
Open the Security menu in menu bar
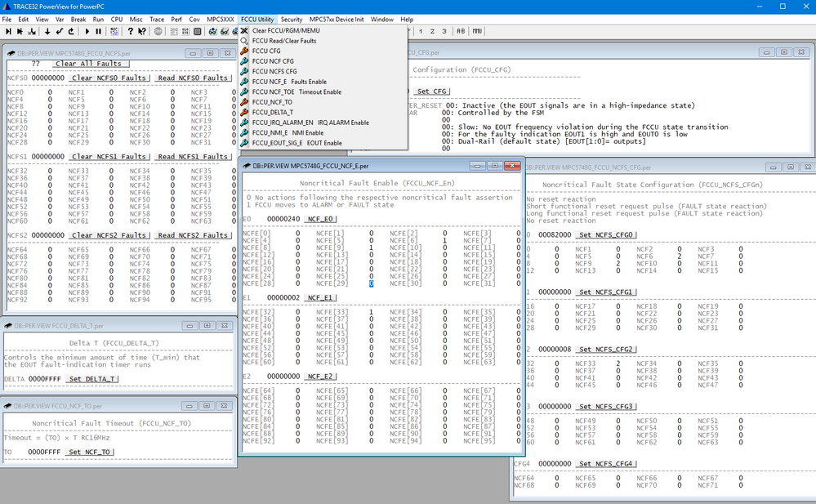point(292,19)
